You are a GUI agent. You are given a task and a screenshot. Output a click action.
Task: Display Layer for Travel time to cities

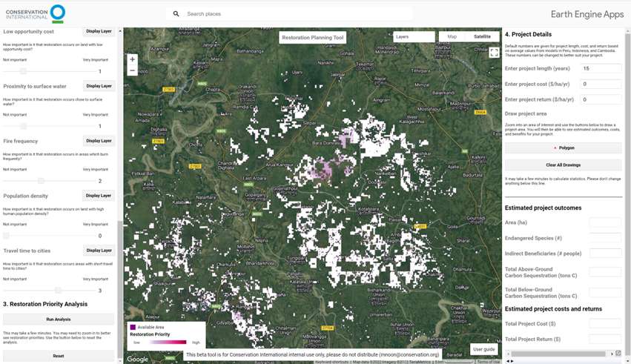[99, 250]
